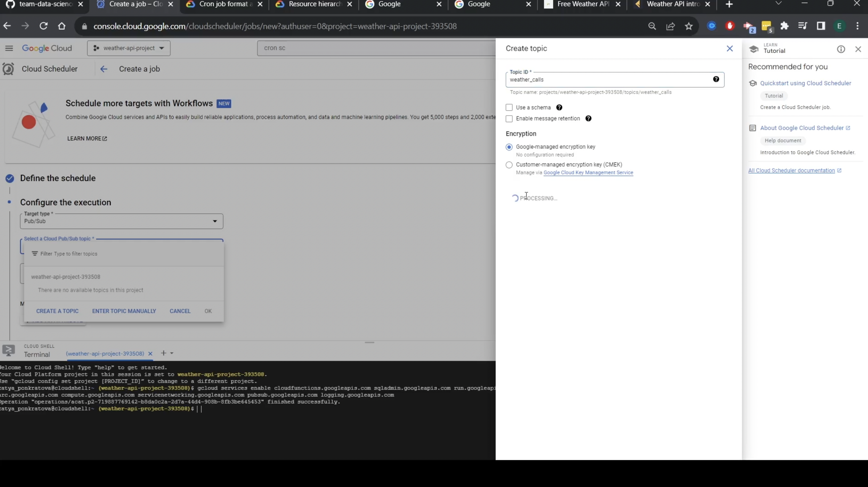The width and height of the screenshot is (868, 487).
Task: Enable the Use a schema checkbox
Action: [x=509, y=107]
